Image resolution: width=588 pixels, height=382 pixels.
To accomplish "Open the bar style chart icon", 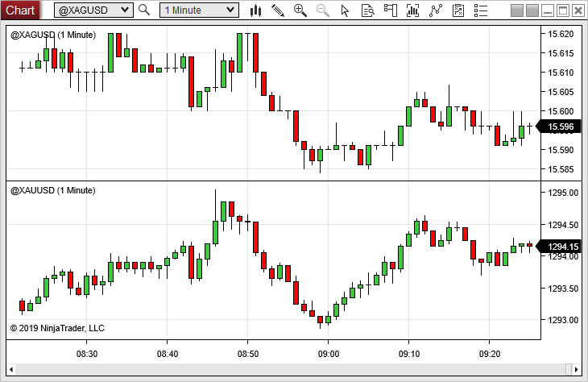I will coord(256,10).
